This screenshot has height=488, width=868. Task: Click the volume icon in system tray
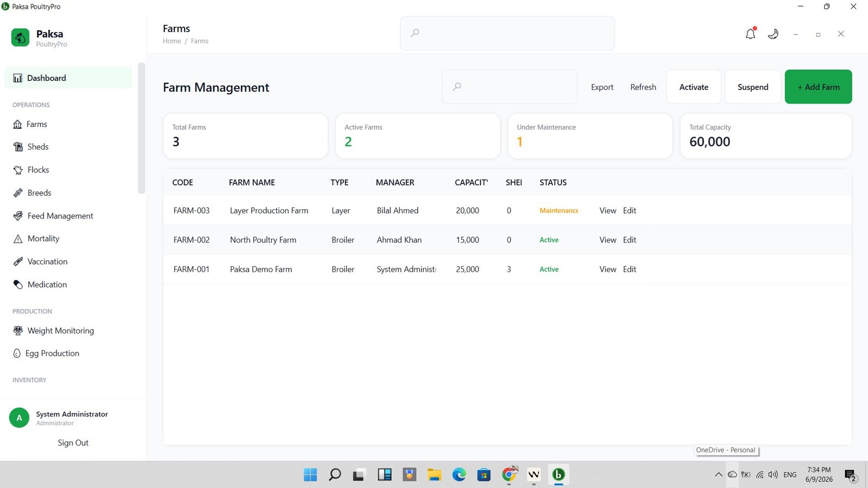click(x=773, y=475)
